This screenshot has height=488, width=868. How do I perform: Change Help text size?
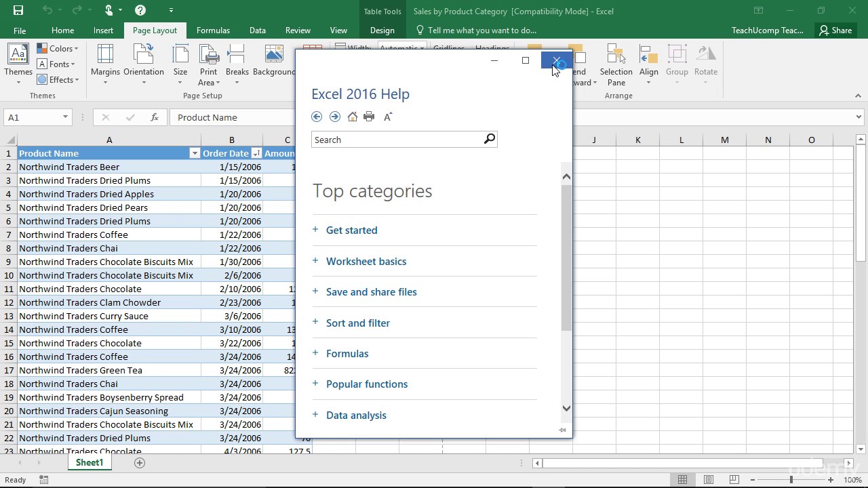pos(388,117)
